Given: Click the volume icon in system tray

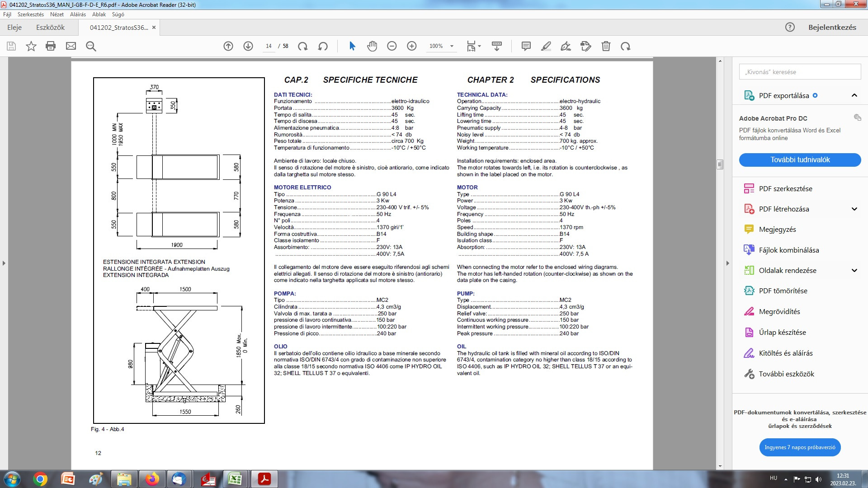Looking at the screenshot, I should point(818,479).
